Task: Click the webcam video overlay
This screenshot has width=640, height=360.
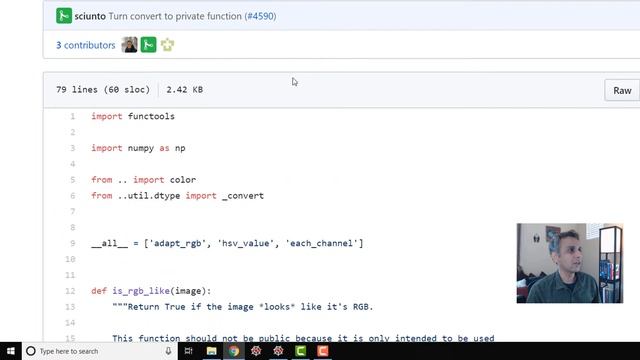Action: point(570,263)
